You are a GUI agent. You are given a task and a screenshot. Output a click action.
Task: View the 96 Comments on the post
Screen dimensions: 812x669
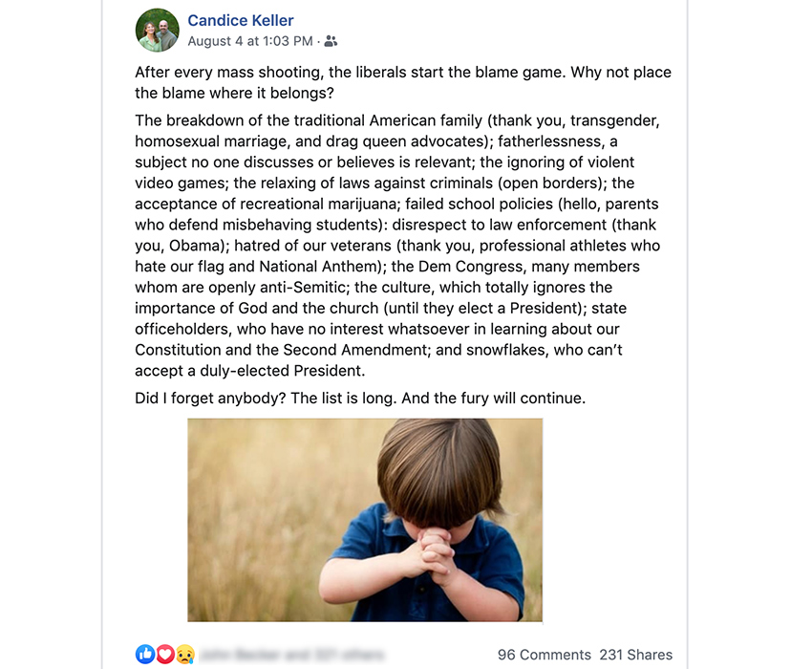tap(544, 655)
